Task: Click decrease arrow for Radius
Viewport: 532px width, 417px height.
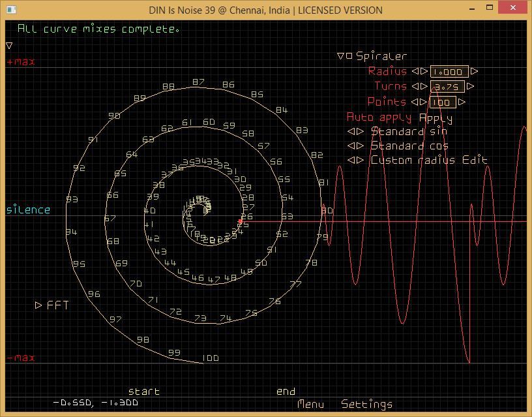Action: pos(415,72)
